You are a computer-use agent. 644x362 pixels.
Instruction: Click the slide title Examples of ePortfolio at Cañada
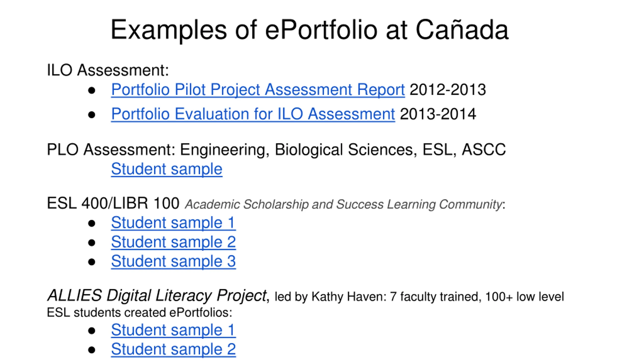[309, 30]
